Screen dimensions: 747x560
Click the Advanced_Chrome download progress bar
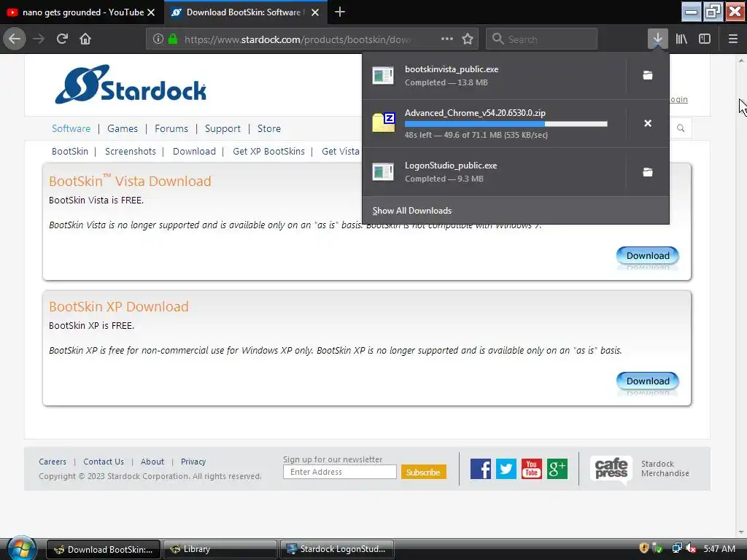click(x=506, y=124)
